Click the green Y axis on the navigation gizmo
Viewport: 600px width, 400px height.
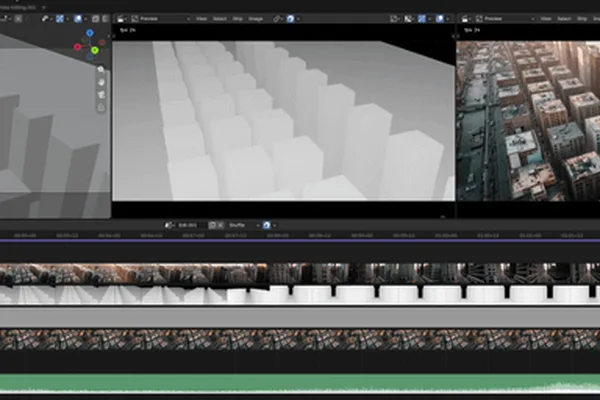click(95, 50)
